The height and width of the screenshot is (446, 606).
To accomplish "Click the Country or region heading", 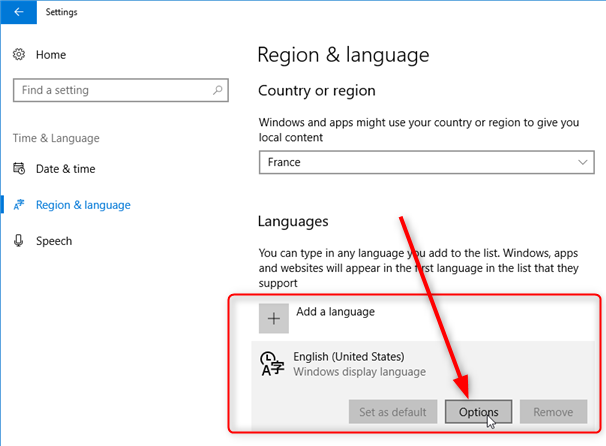I will coord(317,91).
